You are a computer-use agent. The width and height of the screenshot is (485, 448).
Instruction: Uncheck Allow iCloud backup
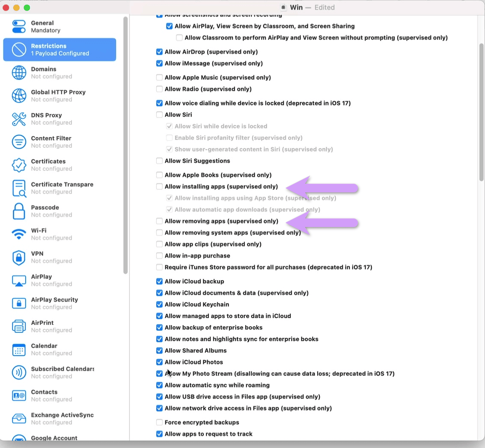click(159, 281)
